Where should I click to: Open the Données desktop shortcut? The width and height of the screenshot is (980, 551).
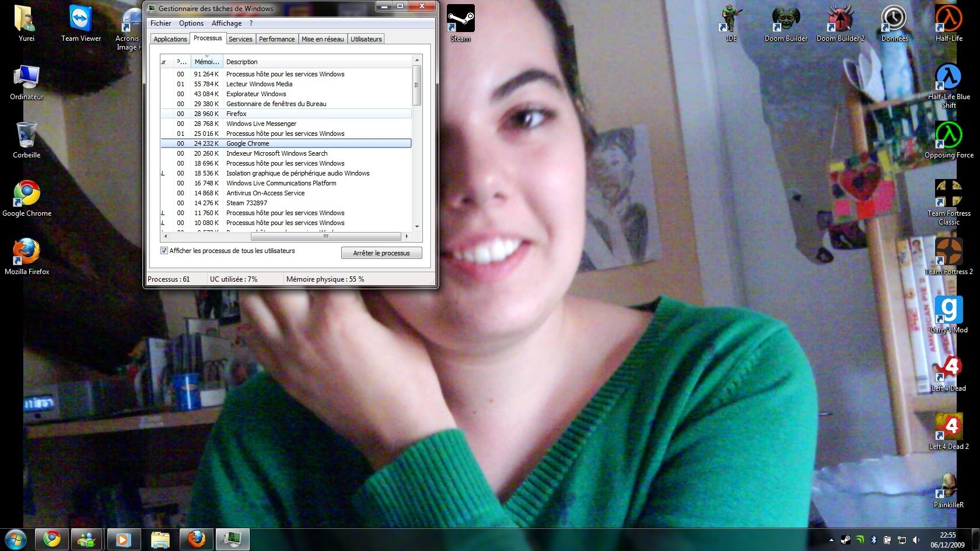point(894,23)
